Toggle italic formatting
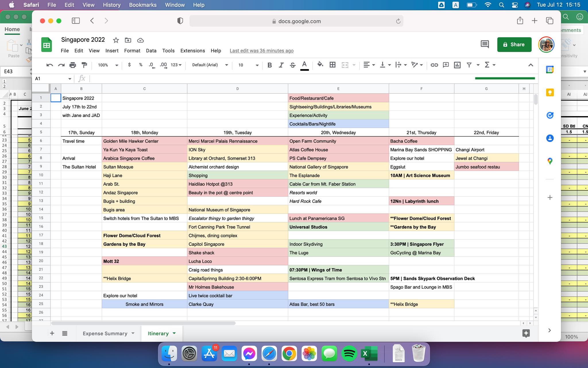Viewport: 588px width, 368px height. (281, 65)
